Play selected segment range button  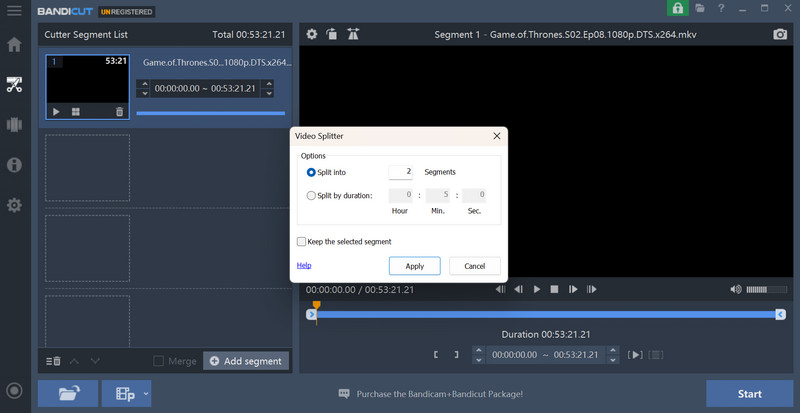635,355
